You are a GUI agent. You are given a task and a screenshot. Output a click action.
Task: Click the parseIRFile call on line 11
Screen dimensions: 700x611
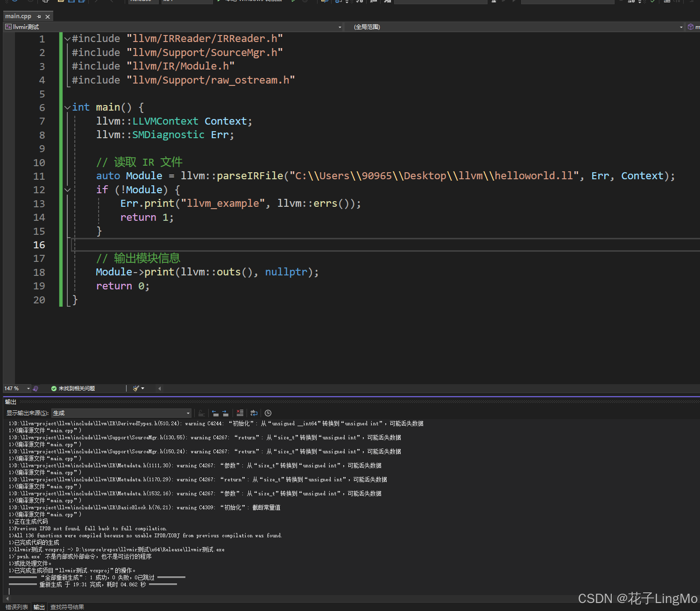[x=250, y=176]
